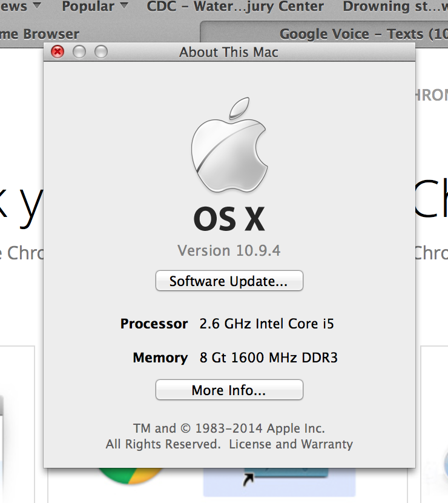This screenshot has width=448, height=503.
Task: Switch to the Google Voice Texts tab
Action: tap(324, 33)
